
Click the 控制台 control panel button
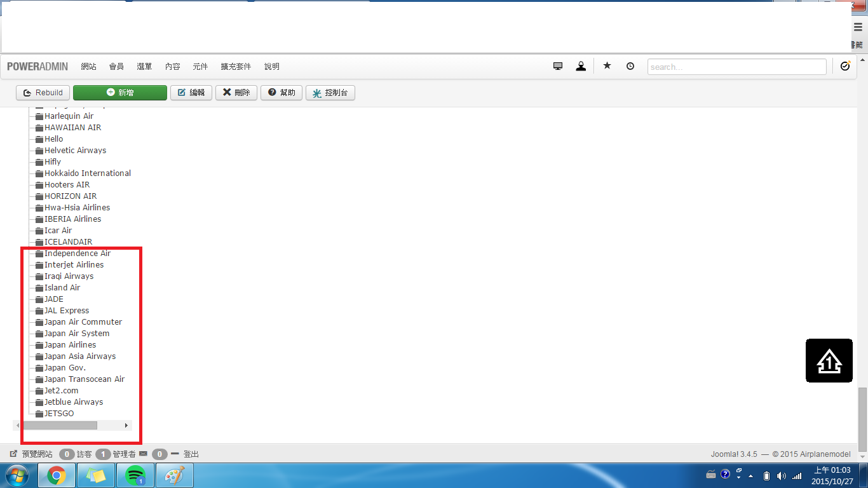click(x=330, y=93)
